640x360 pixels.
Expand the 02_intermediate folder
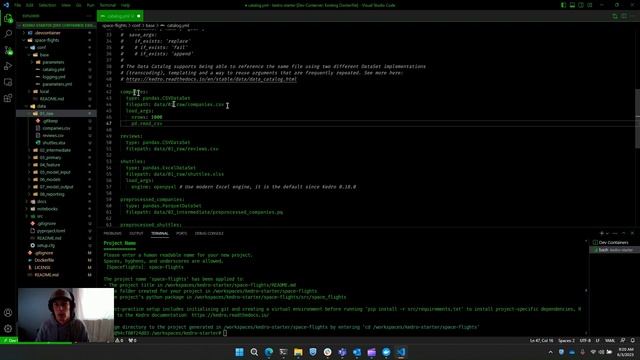[55, 150]
